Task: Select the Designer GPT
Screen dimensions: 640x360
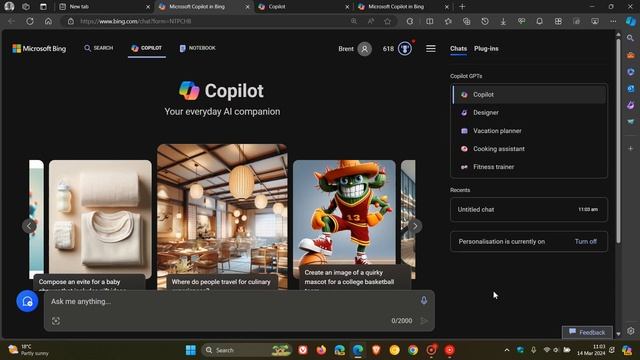Action: (x=529, y=113)
